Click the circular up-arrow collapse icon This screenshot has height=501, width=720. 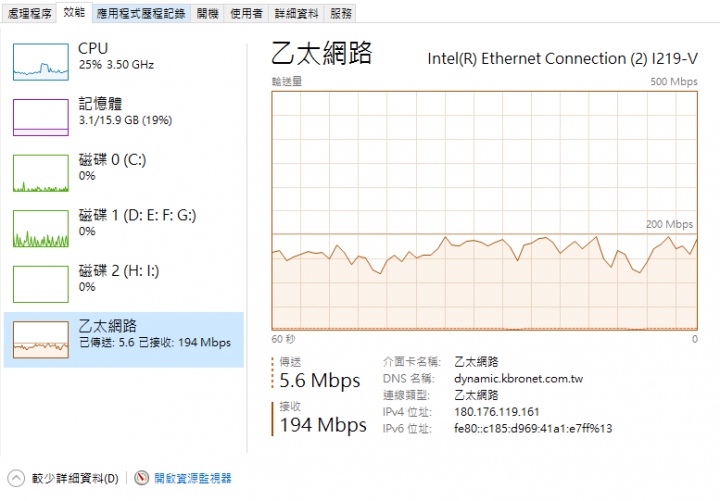[x=16, y=478]
